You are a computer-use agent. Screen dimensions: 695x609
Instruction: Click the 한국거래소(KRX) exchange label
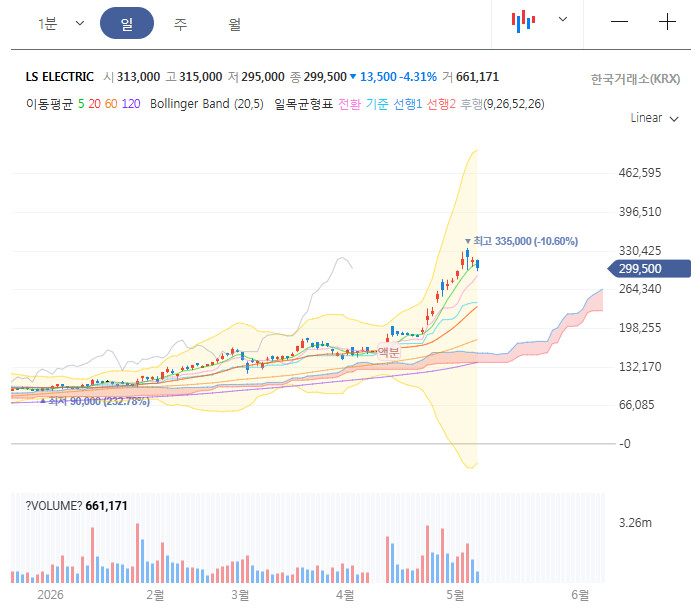click(x=635, y=79)
